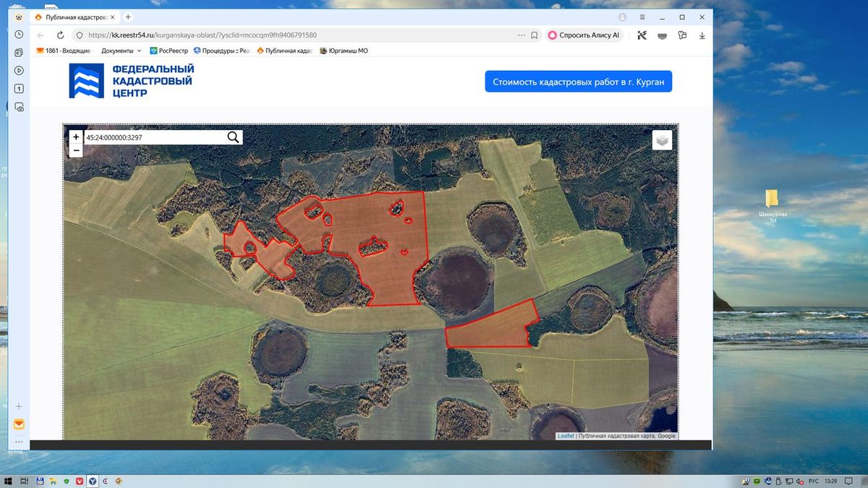868x488 pixels.
Task: Open the orange mail icon in sidebar
Action: (19, 424)
